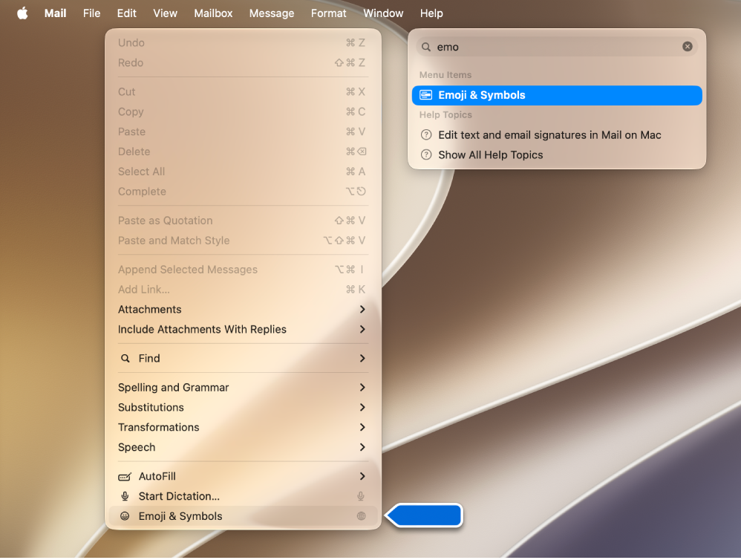Click the dimmed Select All item
This screenshot has height=560, width=741.
coord(243,171)
